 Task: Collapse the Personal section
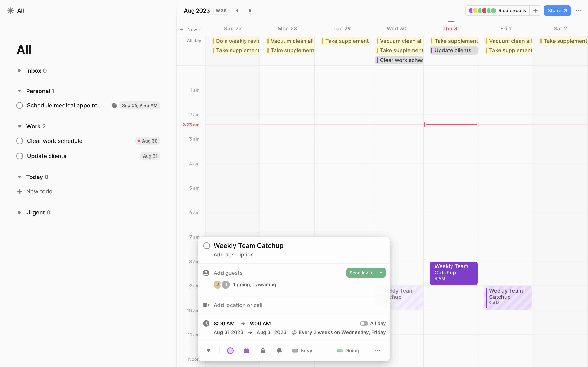point(19,91)
